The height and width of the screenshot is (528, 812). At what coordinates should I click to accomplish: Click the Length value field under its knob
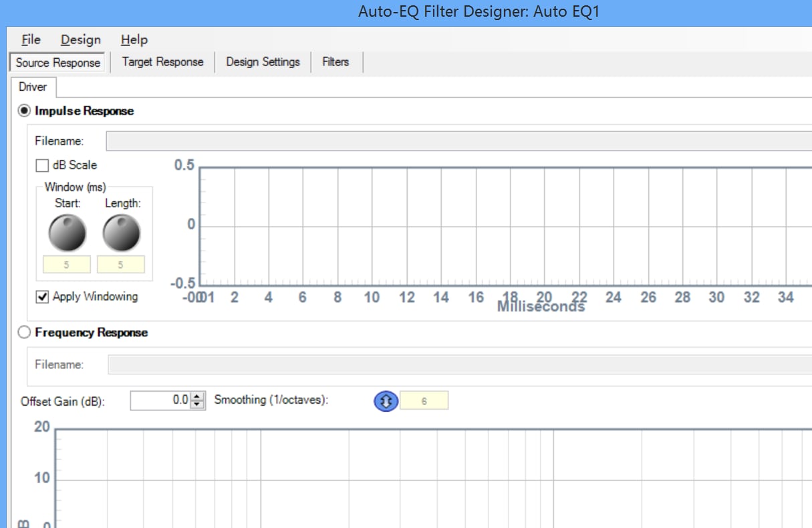[121, 265]
